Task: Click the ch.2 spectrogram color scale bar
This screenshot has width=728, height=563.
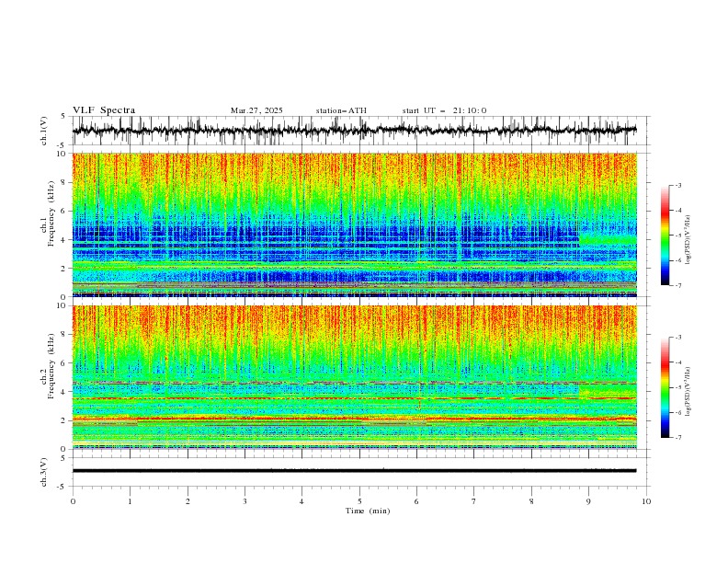Action: coord(665,387)
